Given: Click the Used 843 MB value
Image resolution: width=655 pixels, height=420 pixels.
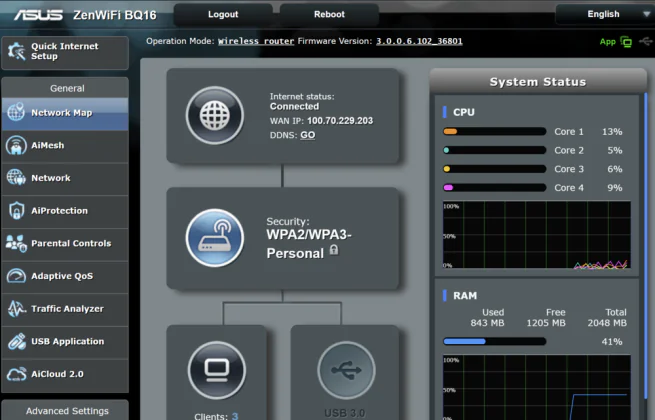Looking at the screenshot, I should point(487,323).
